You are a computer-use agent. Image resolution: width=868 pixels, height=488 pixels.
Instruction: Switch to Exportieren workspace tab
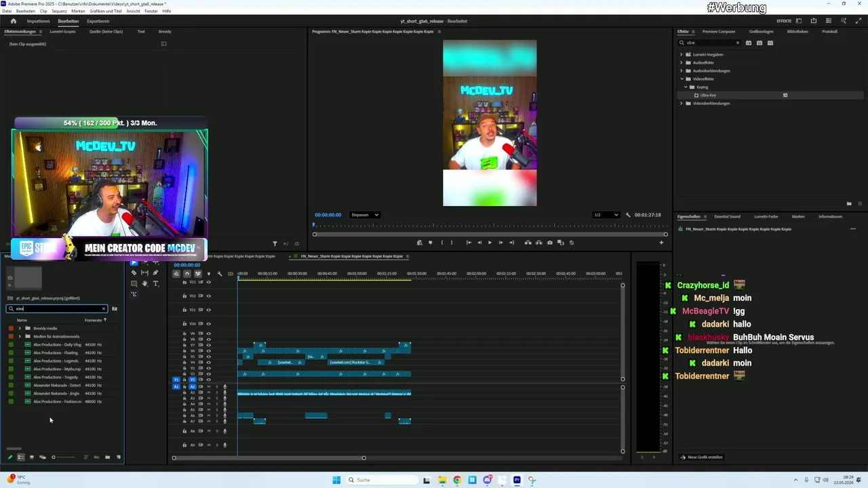click(98, 21)
